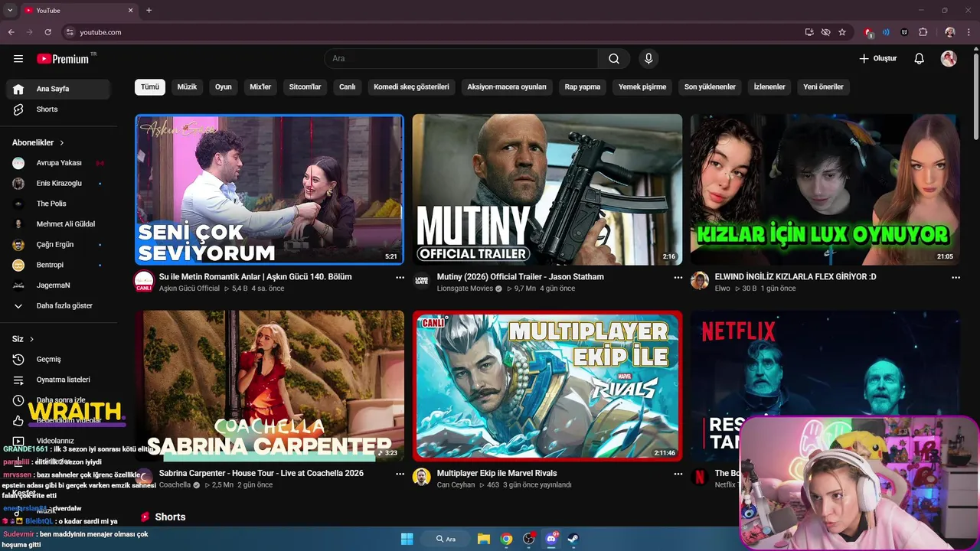Expand the Abonelikler section arrow
The width and height of the screenshot is (980, 551).
62,143
